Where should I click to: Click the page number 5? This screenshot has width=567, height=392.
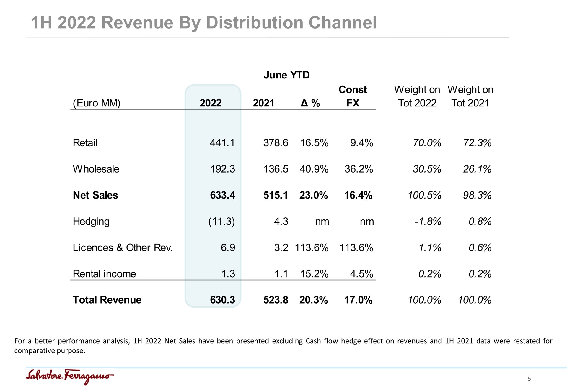pyautogui.click(x=529, y=379)
